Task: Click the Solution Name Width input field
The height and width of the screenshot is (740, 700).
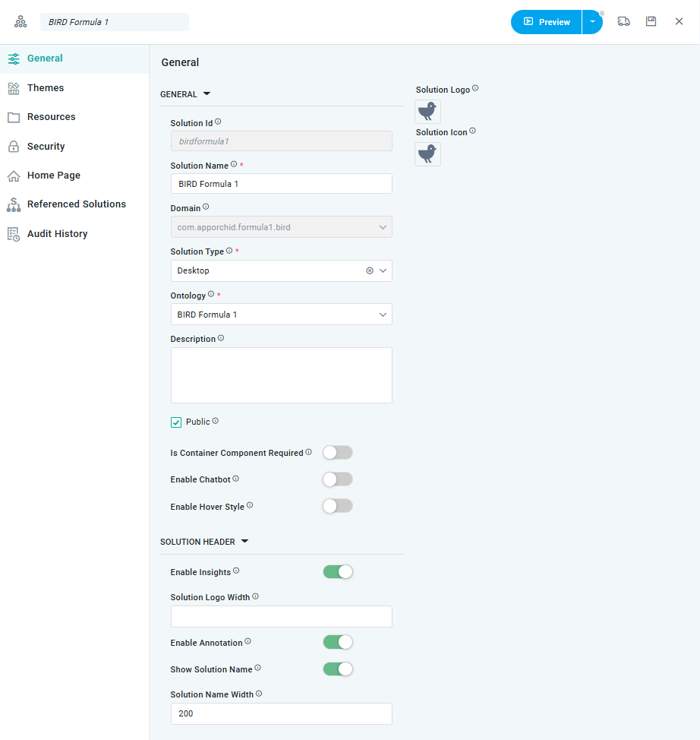Action: point(281,714)
